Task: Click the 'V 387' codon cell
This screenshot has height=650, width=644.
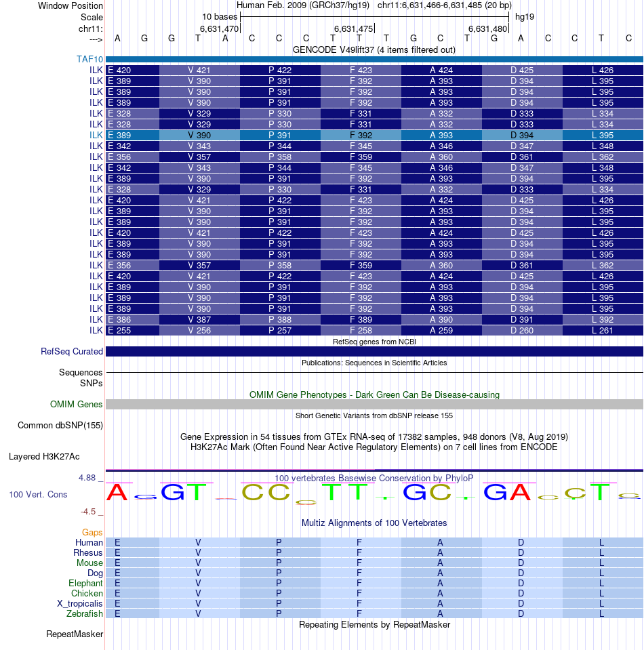Action: (x=199, y=320)
